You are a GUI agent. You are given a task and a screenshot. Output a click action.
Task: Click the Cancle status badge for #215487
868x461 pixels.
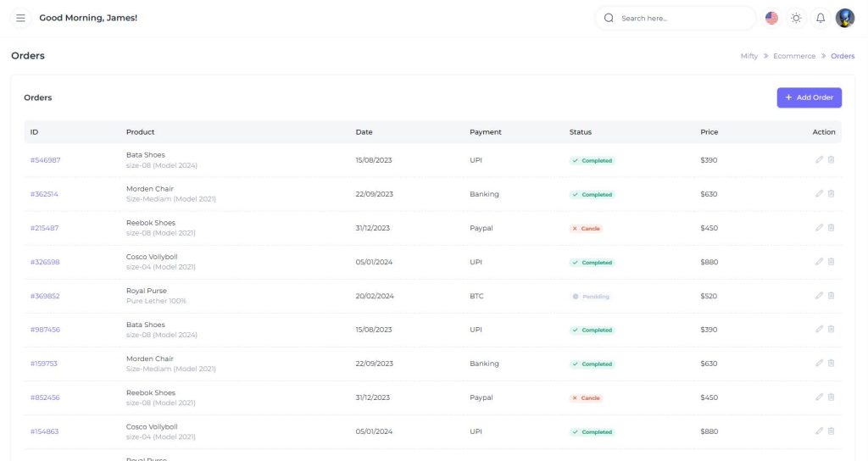coord(586,229)
